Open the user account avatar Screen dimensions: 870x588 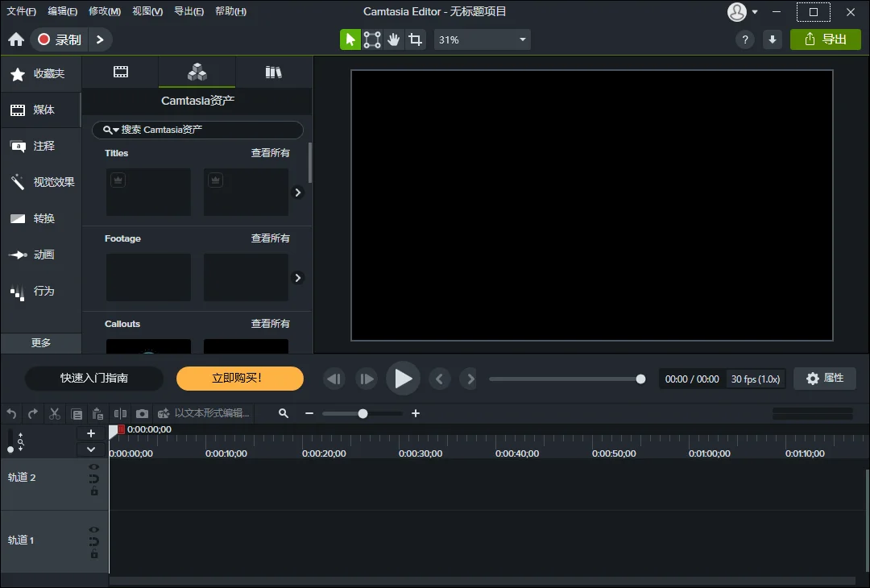[737, 11]
